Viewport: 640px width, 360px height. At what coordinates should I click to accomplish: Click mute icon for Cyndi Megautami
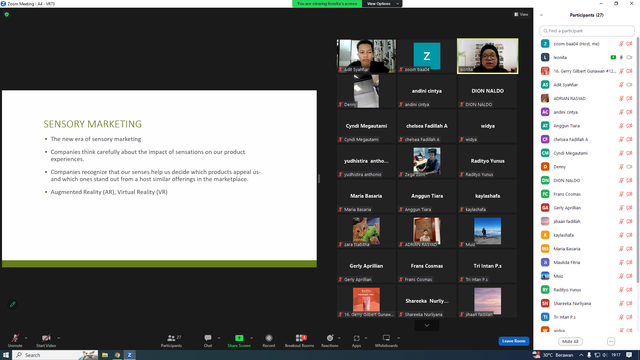tap(621, 153)
